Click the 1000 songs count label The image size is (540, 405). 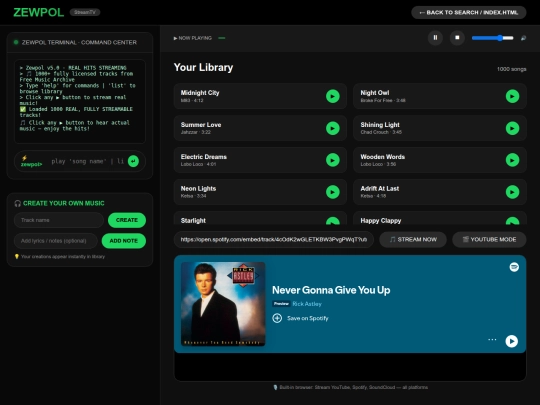point(511,69)
